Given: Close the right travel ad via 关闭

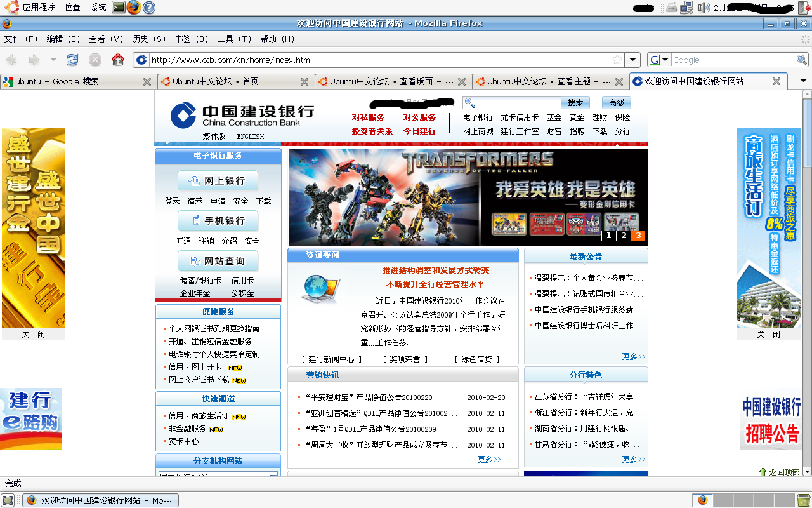Looking at the screenshot, I should pyautogui.click(x=769, y=334).
